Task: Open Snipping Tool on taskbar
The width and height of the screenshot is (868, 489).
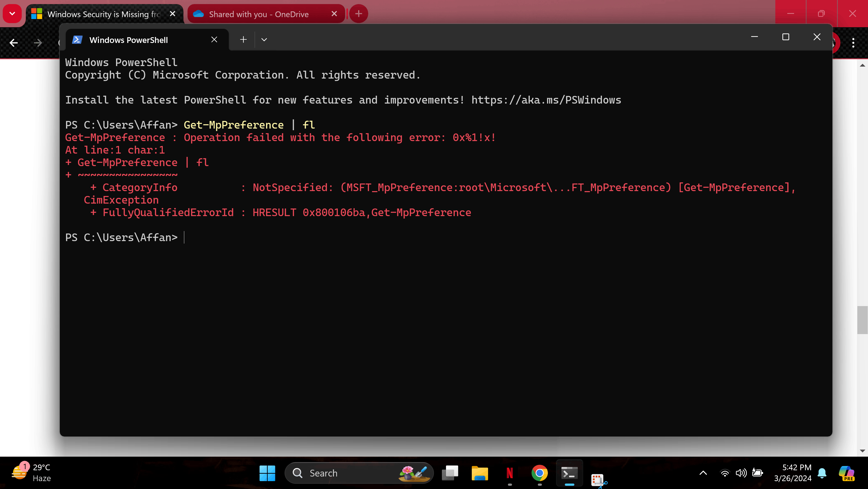Action: coord(598,479)
